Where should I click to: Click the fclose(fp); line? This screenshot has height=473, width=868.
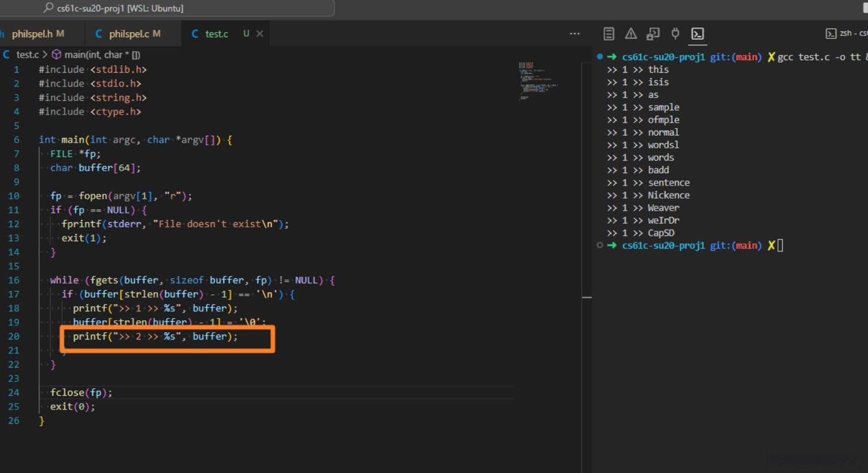[x=81, y=392]
